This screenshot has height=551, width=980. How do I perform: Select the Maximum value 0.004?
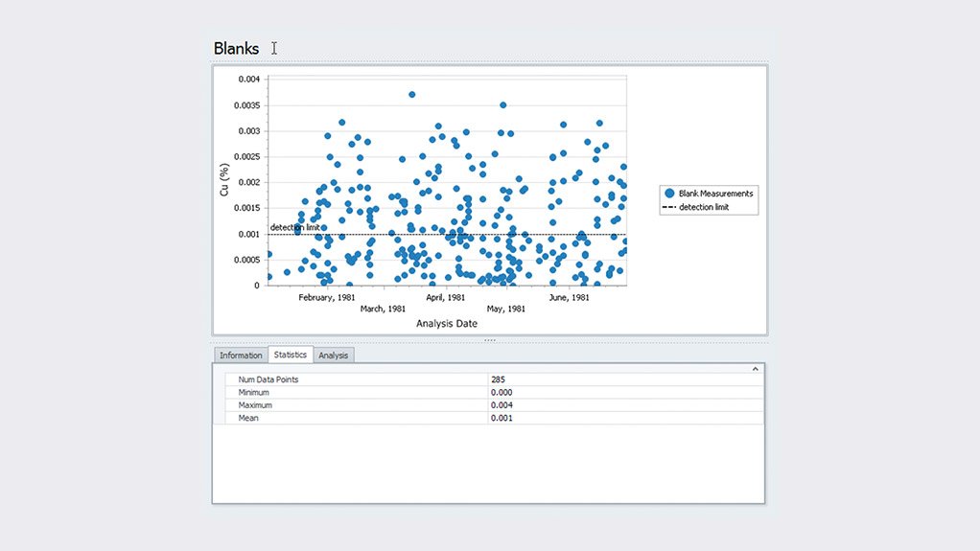pos(502,404)
